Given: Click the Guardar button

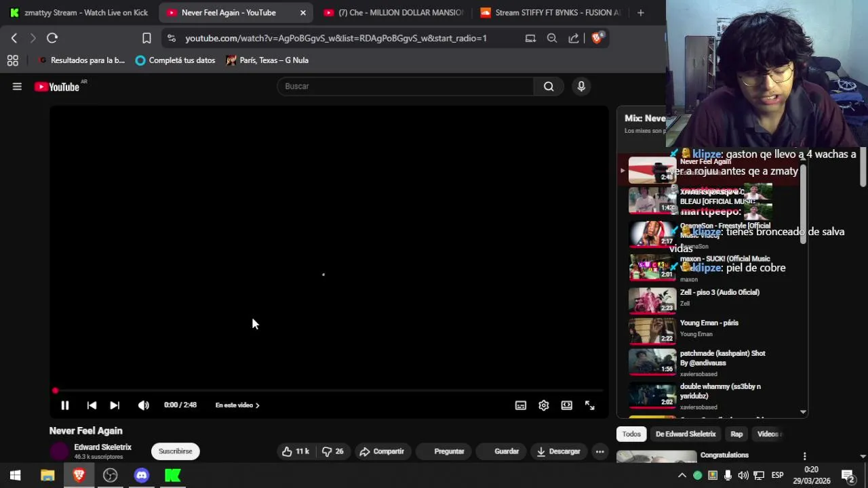Looking at the screenshot, I should (501, 451).
